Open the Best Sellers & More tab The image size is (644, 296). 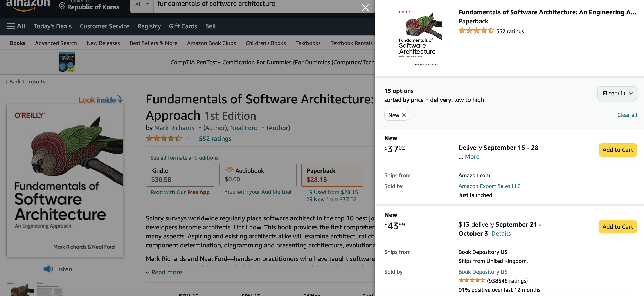[x=153, y=43]
